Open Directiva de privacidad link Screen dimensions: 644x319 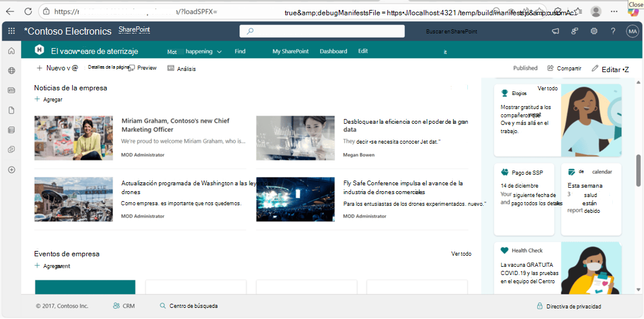pyautogui.click(x=574, y=306)
